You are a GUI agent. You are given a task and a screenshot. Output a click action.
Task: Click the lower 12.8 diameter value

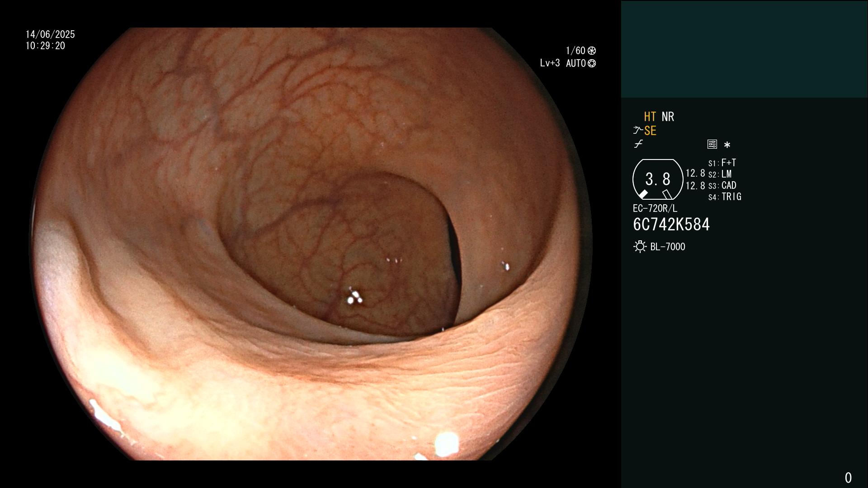(x=695, y=186)
